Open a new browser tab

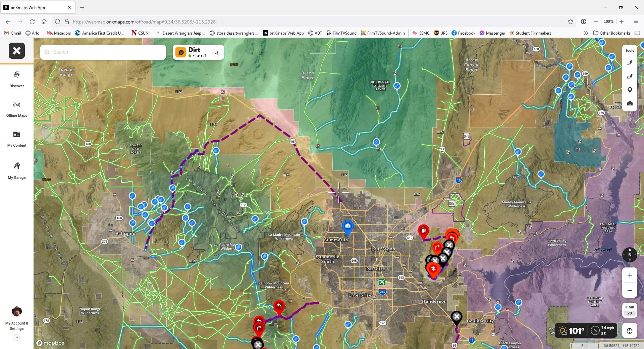click(82, 7)
